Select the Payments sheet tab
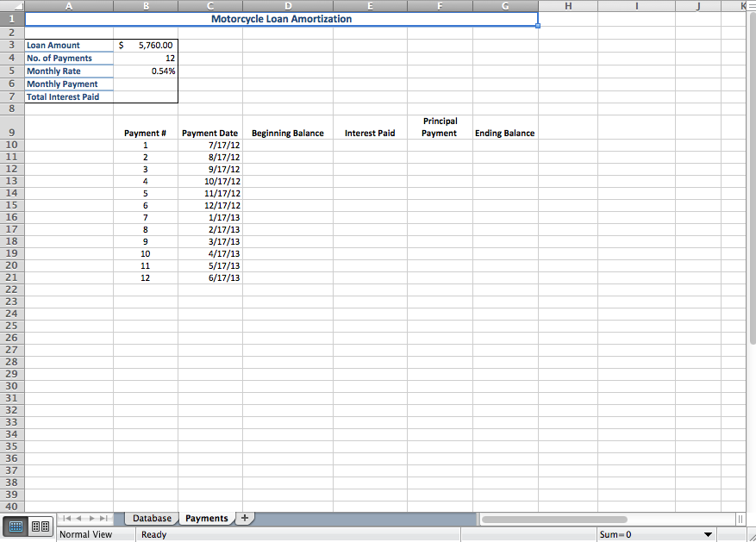The height and width of the screenshot is (542, 756). point(207,518)
